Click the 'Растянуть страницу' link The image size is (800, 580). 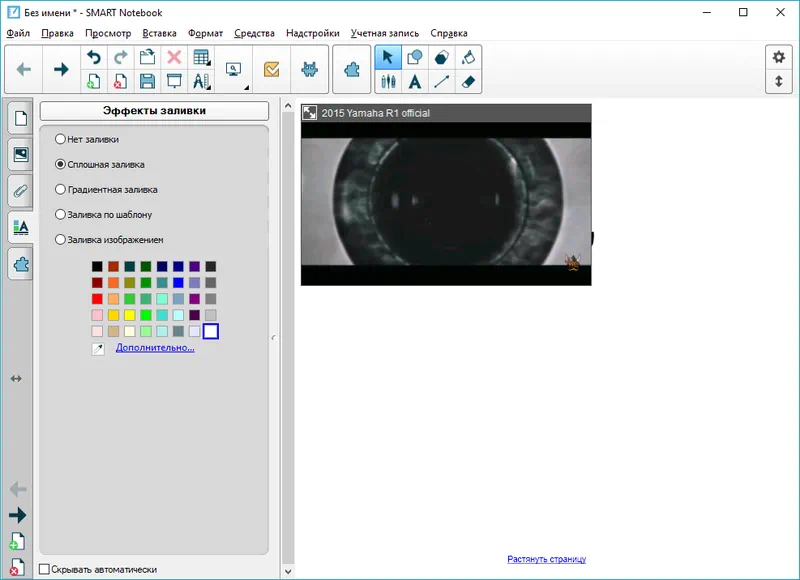coord(546,559)
